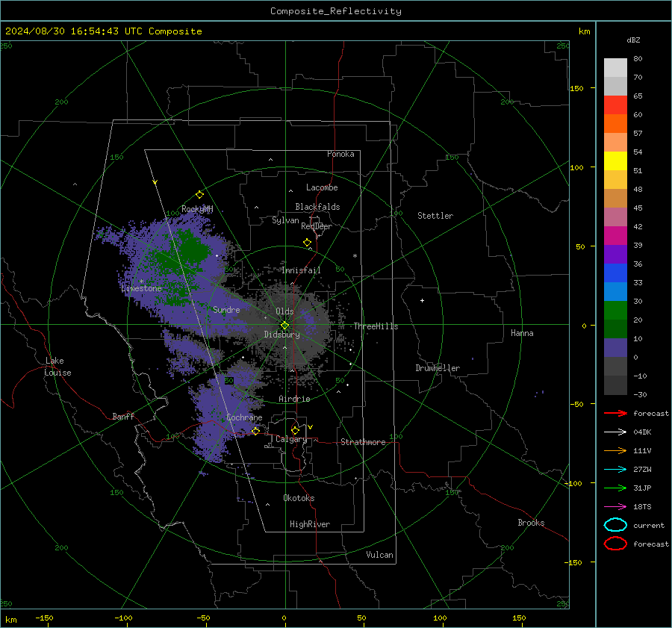The image size is (672, 628).
Task: Click the Cochrane label
Action: coord(244,417)
